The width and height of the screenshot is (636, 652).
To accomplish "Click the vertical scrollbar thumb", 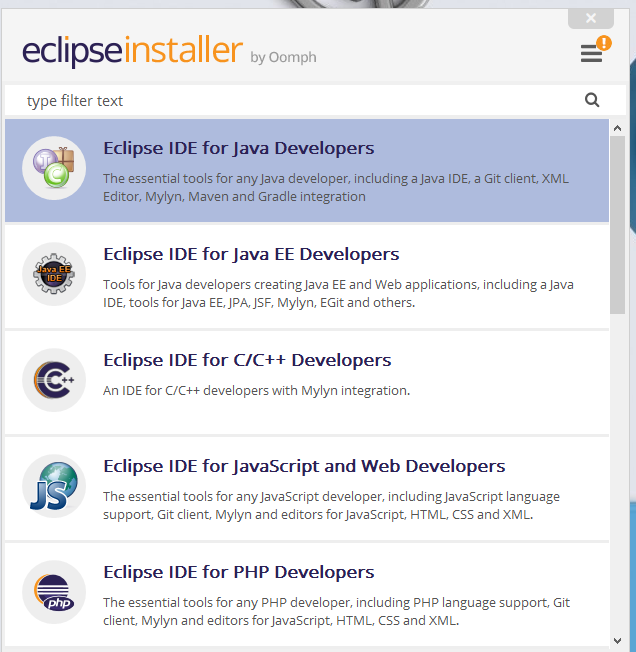I will coord(617,225).
